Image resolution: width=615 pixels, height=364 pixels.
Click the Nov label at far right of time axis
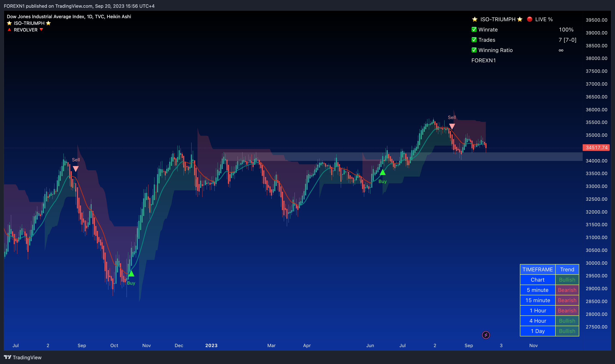[x=533, y=346]
